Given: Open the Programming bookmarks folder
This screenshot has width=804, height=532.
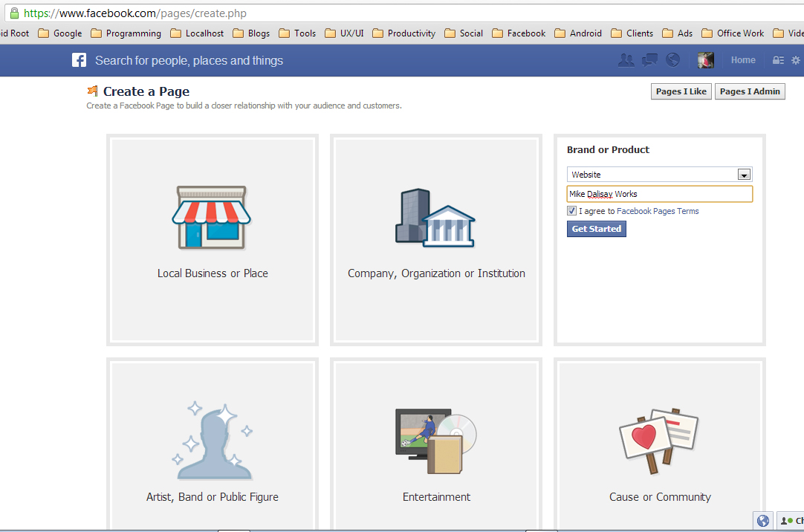Looking at the screenshot, I should pos(126,33).
